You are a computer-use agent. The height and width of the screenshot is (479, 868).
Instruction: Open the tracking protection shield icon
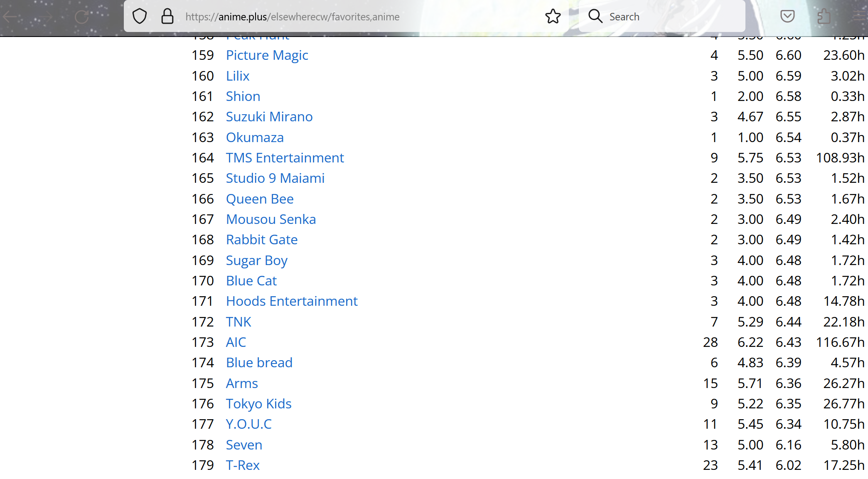tap(140, 17)
